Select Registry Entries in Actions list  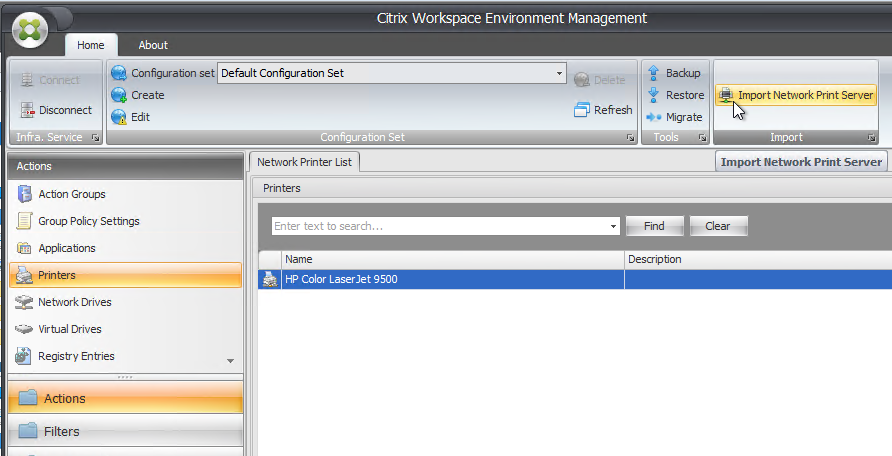click(x=125, y=356)
